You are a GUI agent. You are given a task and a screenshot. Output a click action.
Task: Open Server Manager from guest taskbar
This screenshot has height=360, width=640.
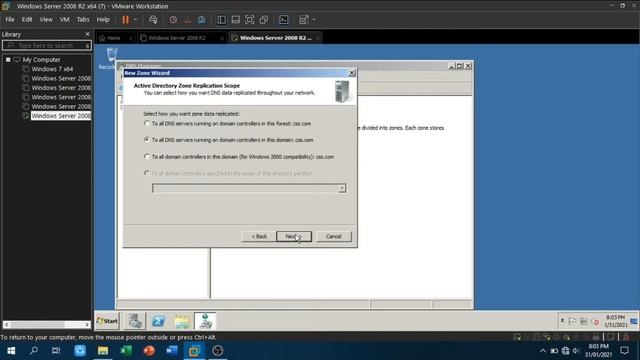tap(135, 321)
